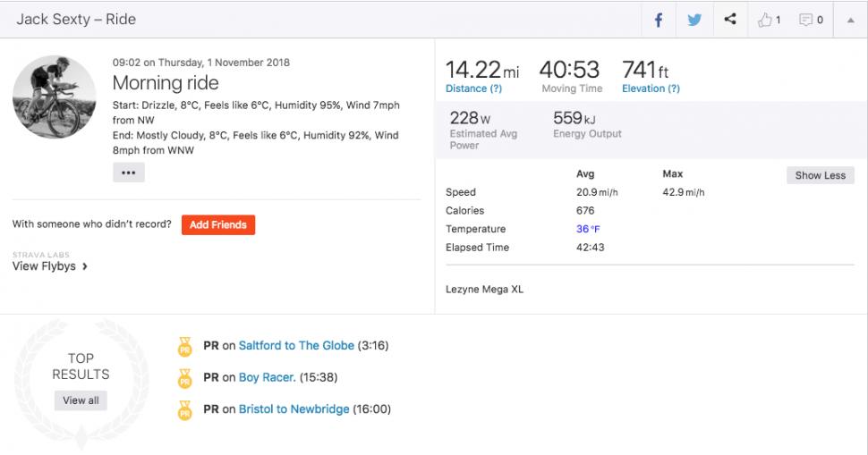Click the 42.9 mi/h max speed
Viewport: 868px width, 455px height.
pos(683,192)
